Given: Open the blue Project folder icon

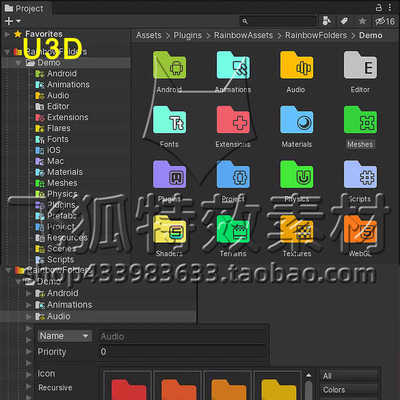Looking at the screenshot, I should [x=233, y=174].
